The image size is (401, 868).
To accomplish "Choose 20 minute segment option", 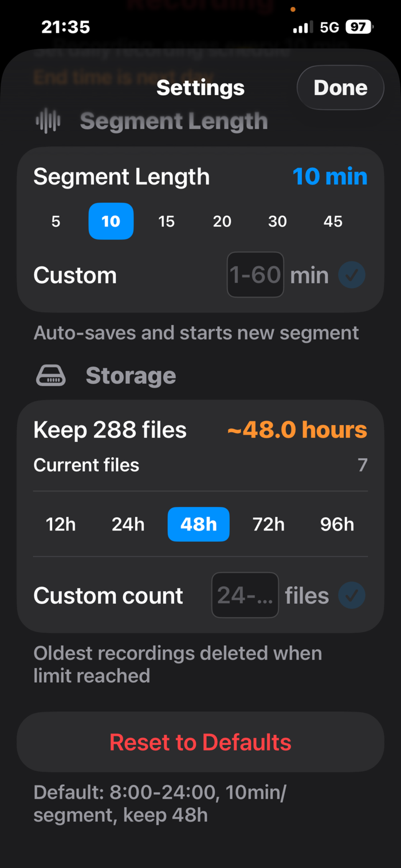I will coord(222,222).
